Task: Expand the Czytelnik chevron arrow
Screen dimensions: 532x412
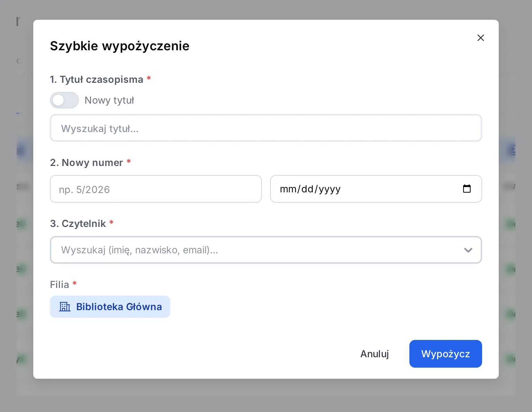Action: [x=468, y=250]
